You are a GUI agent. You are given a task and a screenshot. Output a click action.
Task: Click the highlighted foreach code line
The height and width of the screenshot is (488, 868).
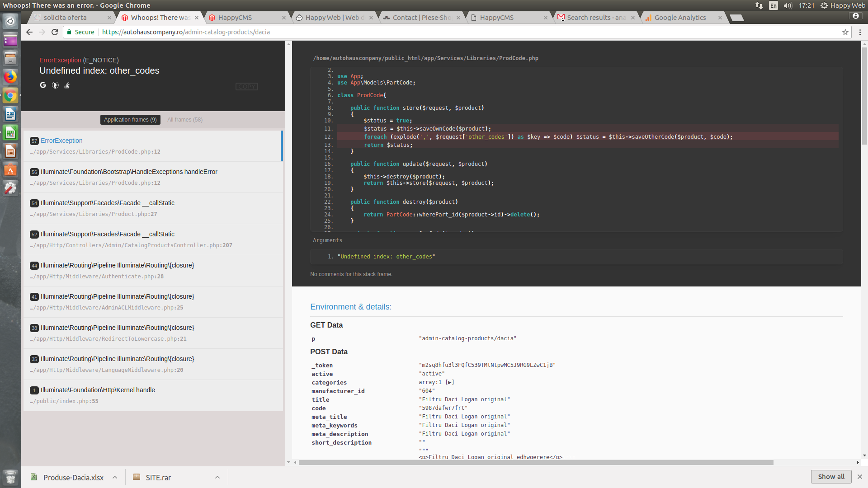pos(588,137)
